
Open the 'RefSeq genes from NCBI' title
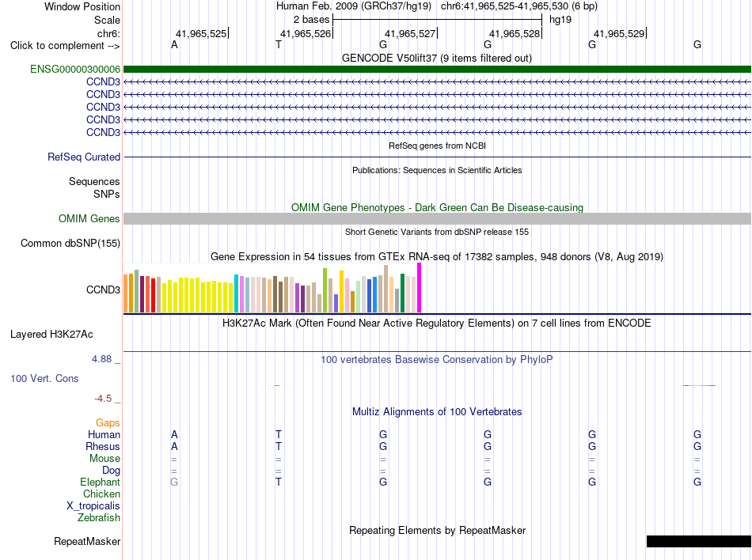(x=437, y=146)
